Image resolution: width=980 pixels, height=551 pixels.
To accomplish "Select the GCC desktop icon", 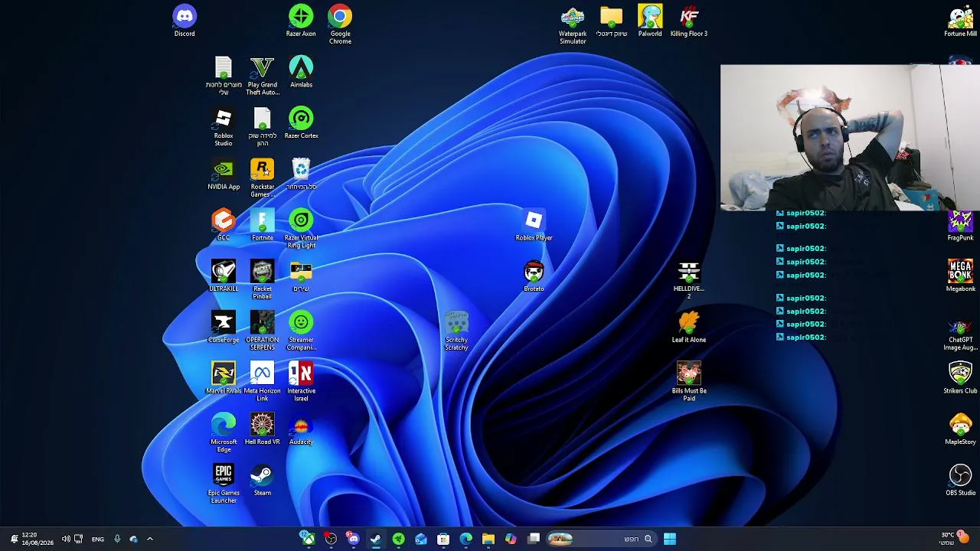I will (x=224, y=226).
